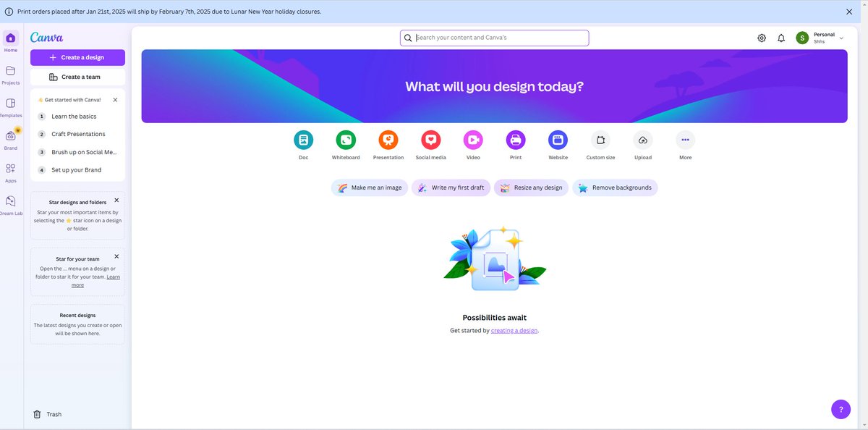
Task: Open the Brand sidebar icon
Action: 10,135
